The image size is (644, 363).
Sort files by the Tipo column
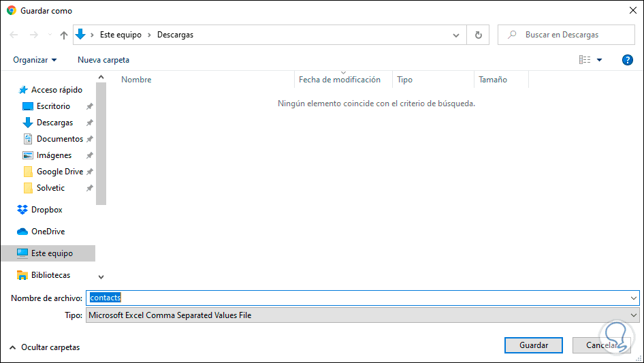tap(404, 80)
